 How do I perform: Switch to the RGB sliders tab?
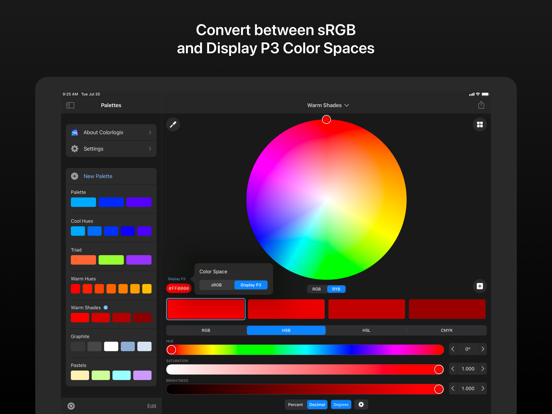click(x=206, y=330)
